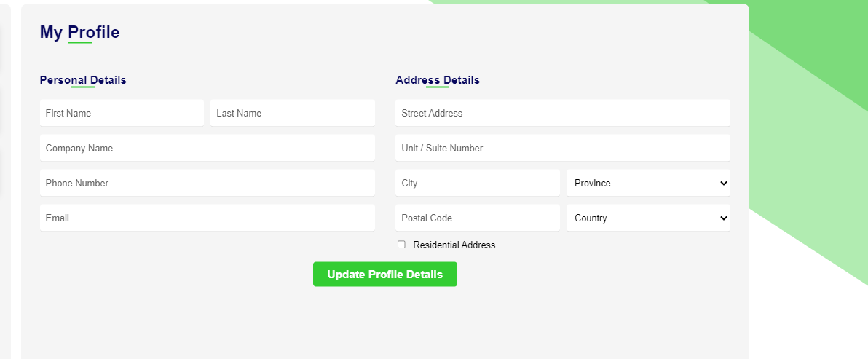This screenshot has height=359, width=868.
Task: Click the Street Address text box
Action: (x=563, y=113)
